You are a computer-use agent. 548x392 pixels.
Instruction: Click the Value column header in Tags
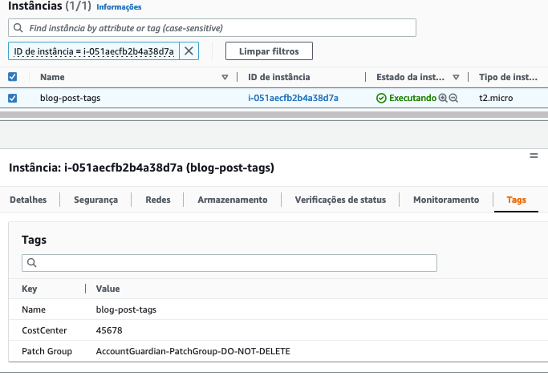(108, 289)
